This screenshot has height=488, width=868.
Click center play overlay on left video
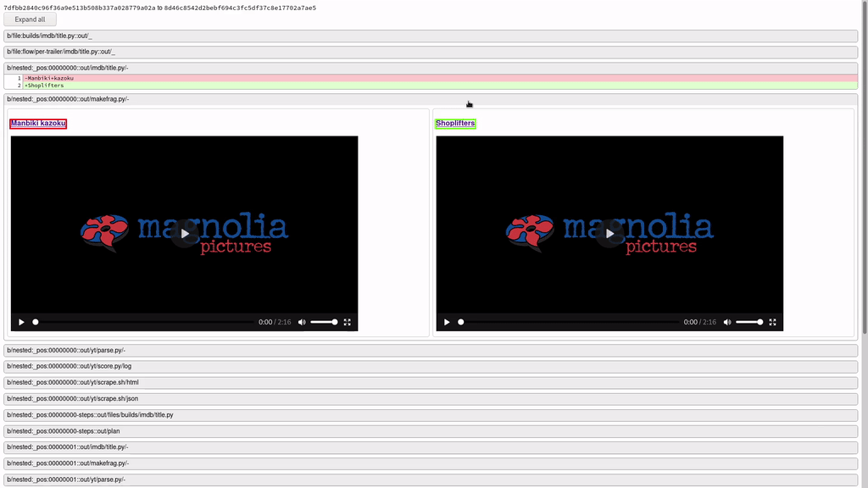pos(184,234)
